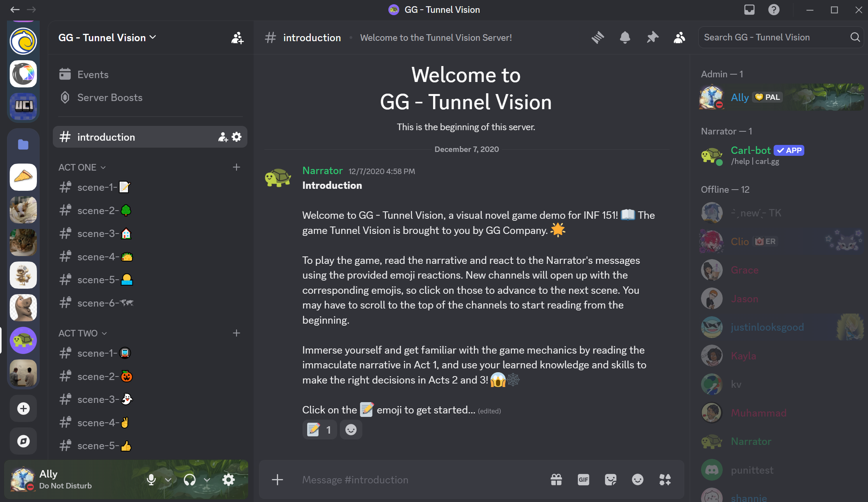The width and height of the screenshot is (868, 502).
Task: Toggle headphones deafen in user panel
Action: tap(190, 480)
